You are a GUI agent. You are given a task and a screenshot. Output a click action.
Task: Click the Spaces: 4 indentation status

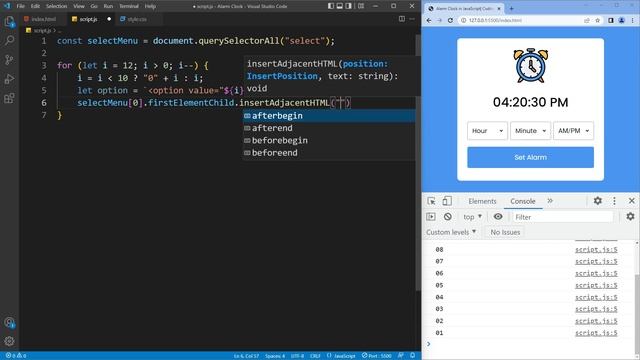275,356
